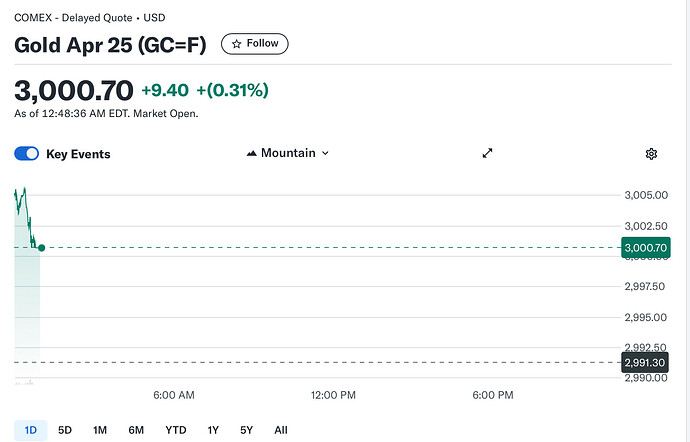This screenshot has width=690, height=442.
Task: Select the 1Y time range
Action: click(x=213, y=430)
